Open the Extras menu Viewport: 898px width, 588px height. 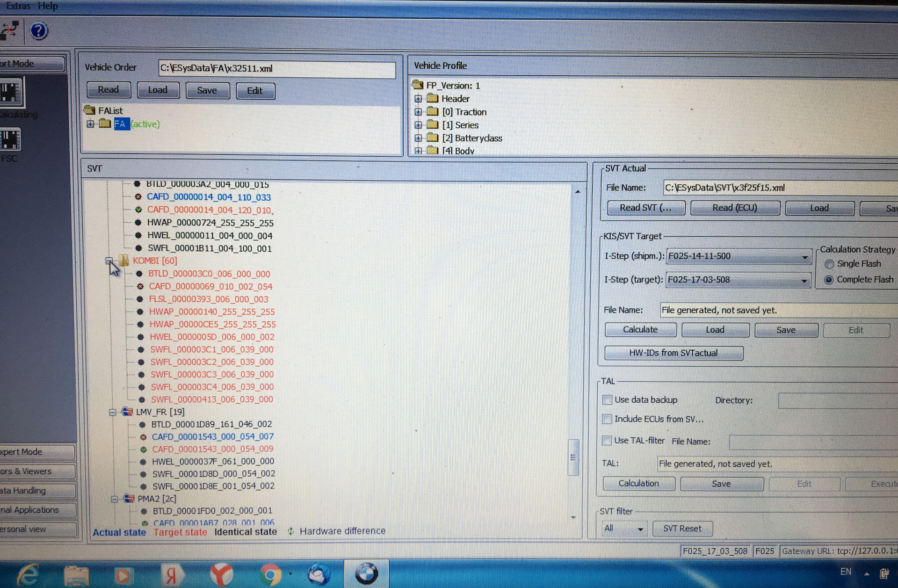click(x=18, y=6)
